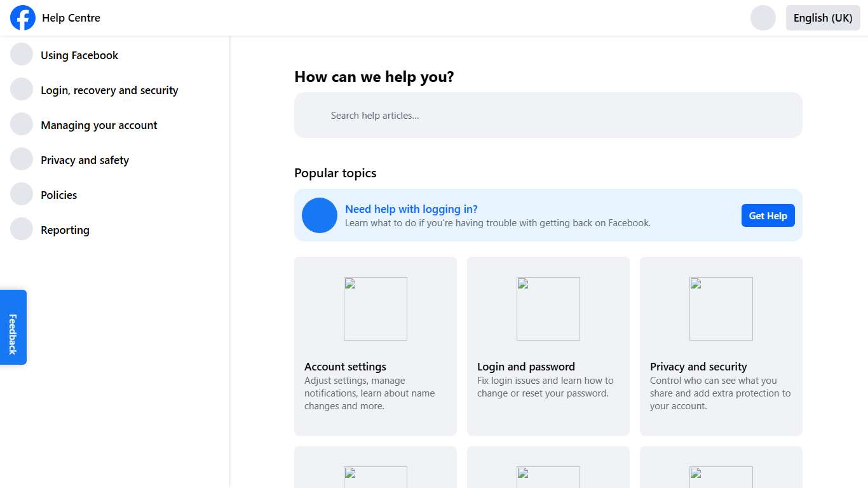
Task: Click the Privacy and safety icon
Action: tap(21, 159)
